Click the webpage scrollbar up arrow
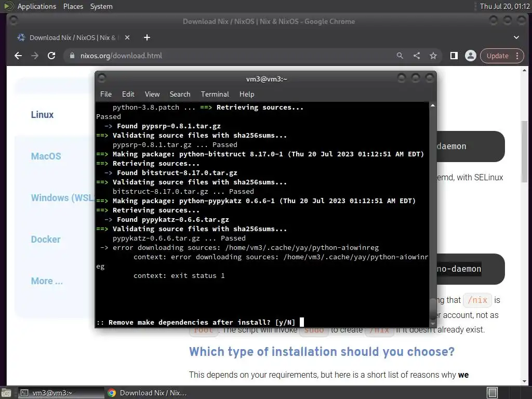Image resolution: width=532 pixels, height=399 pixels. click(x=525, y=71)
